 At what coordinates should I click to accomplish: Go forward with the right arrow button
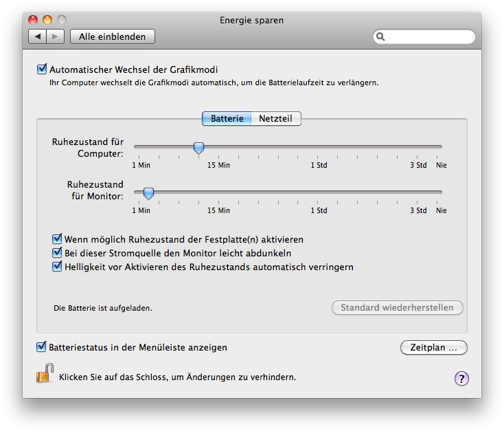(x=56, y=36)
